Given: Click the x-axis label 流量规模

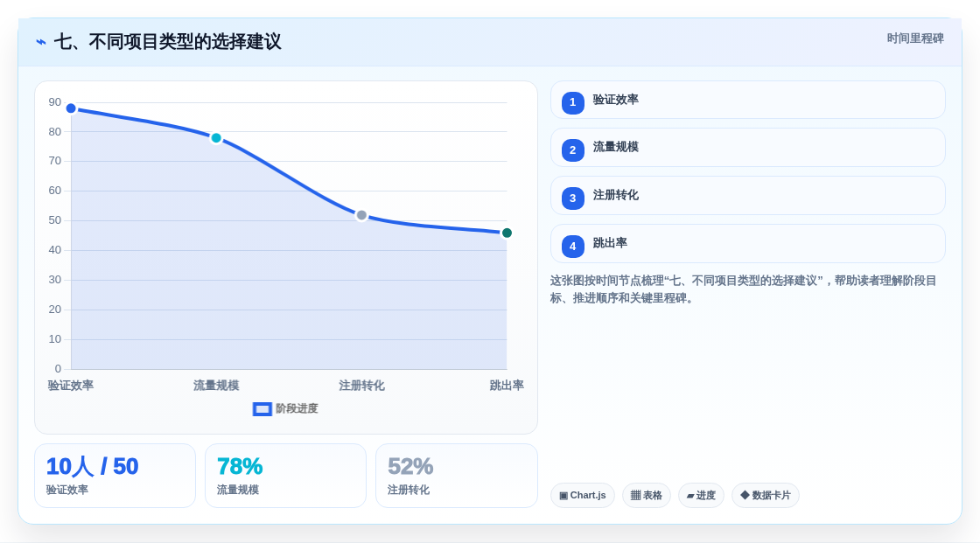Looking at the screenshot, I should (x=216, y=386).
